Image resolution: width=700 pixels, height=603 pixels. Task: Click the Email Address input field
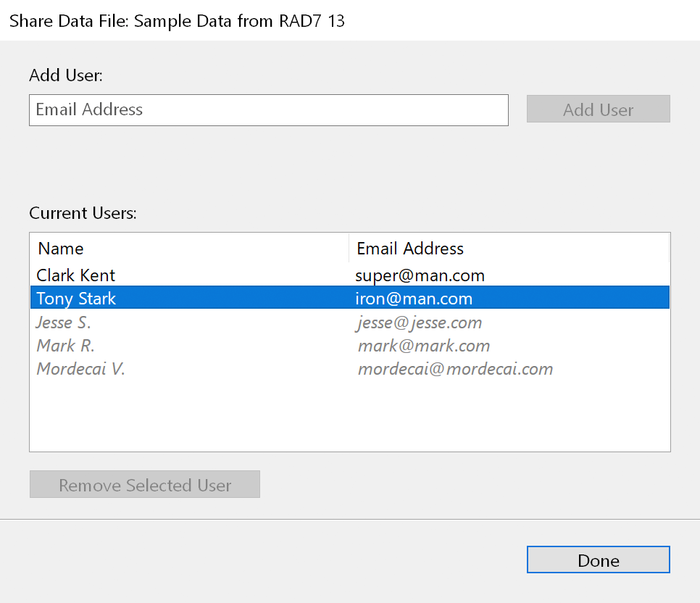[268, 110]
